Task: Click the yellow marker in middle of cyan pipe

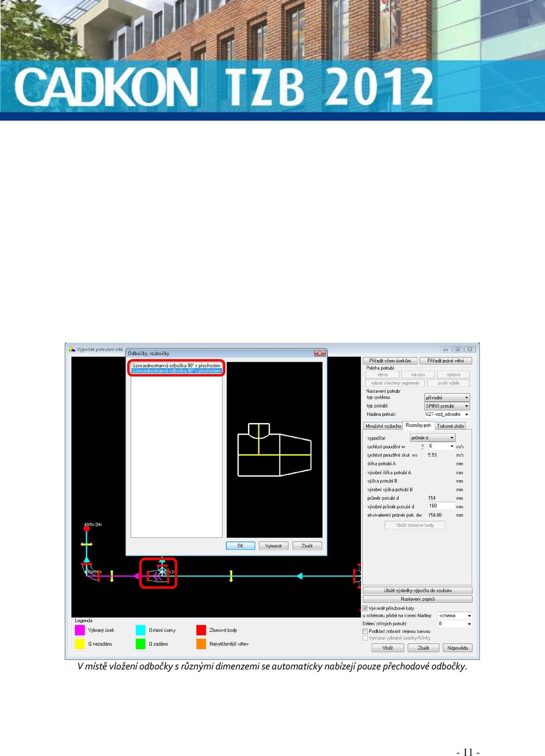Action: tap(231, 576)
